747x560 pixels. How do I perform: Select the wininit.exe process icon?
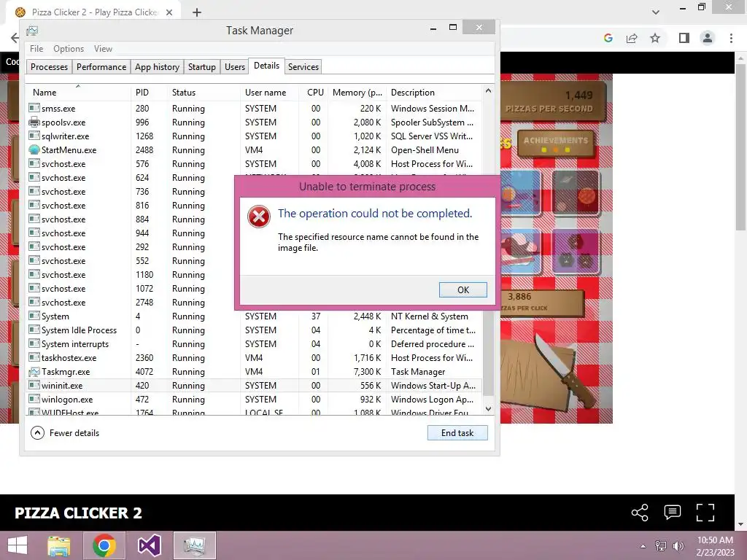(34, 385)
